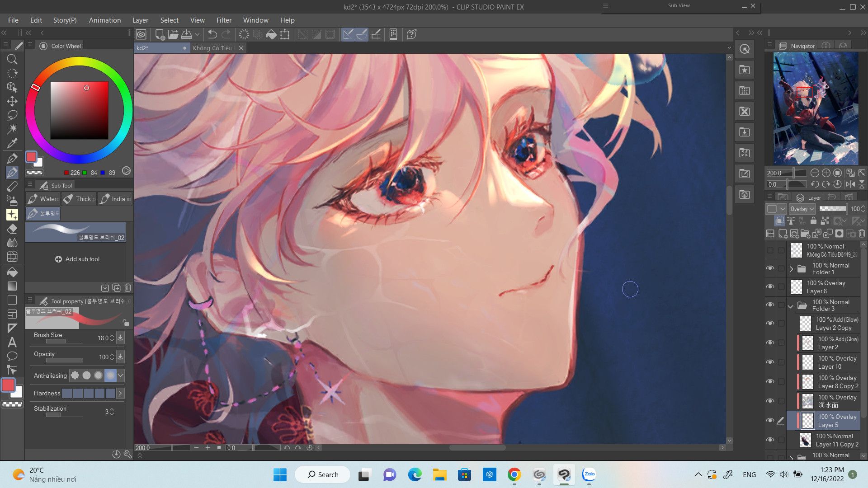This screenshot has width=868, height=488.
Task: Click the smartphone connection icon
Action: tap(393, 34)
